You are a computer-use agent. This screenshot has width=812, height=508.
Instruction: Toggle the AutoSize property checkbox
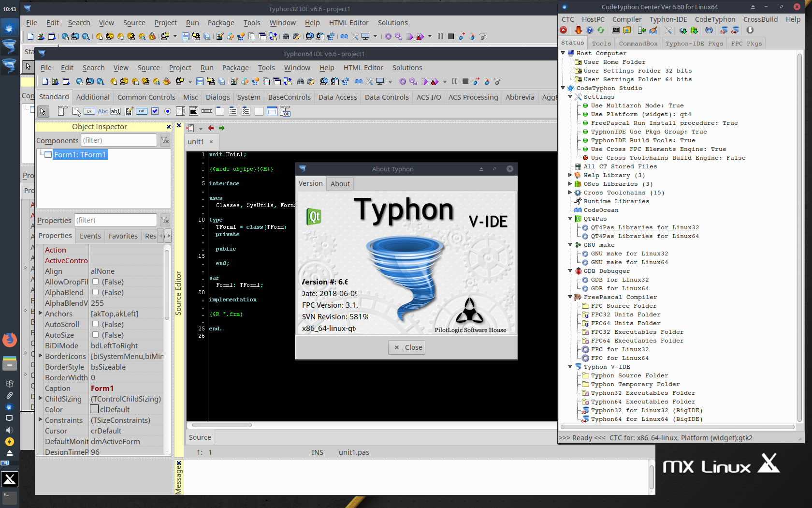pos(96,335)
